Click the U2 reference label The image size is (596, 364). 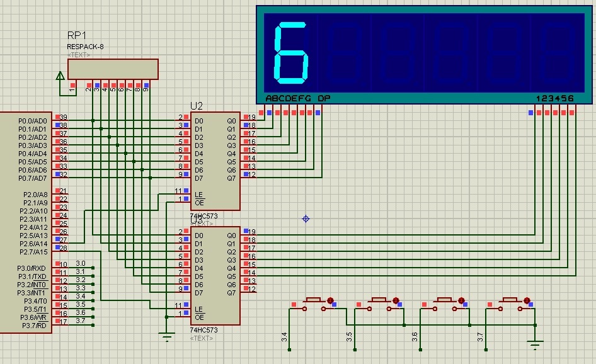tap(197, 106)
